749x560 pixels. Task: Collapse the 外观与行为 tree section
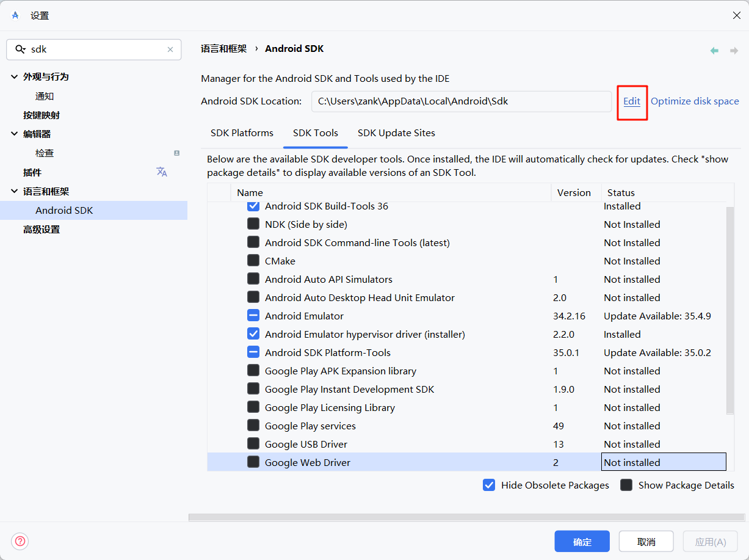(x=15, y=77)
